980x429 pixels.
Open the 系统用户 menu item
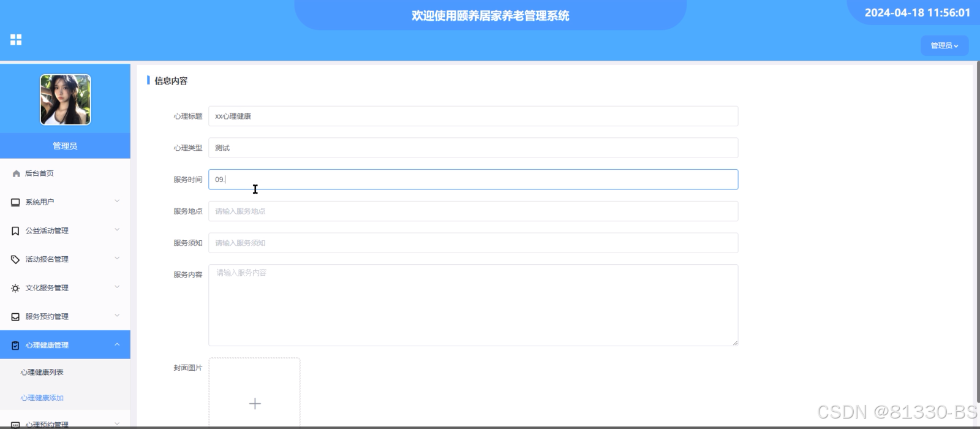click(x=65, y=202)
